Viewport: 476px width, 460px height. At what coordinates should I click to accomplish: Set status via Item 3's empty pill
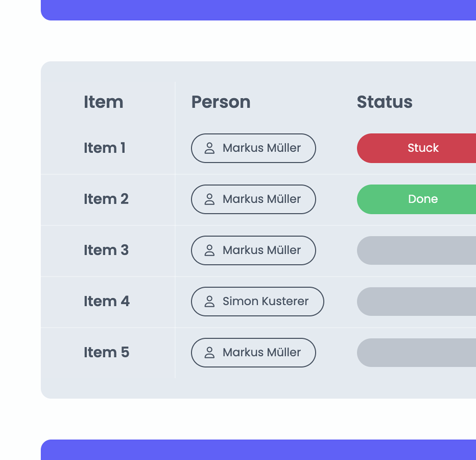tap(417, 250)
